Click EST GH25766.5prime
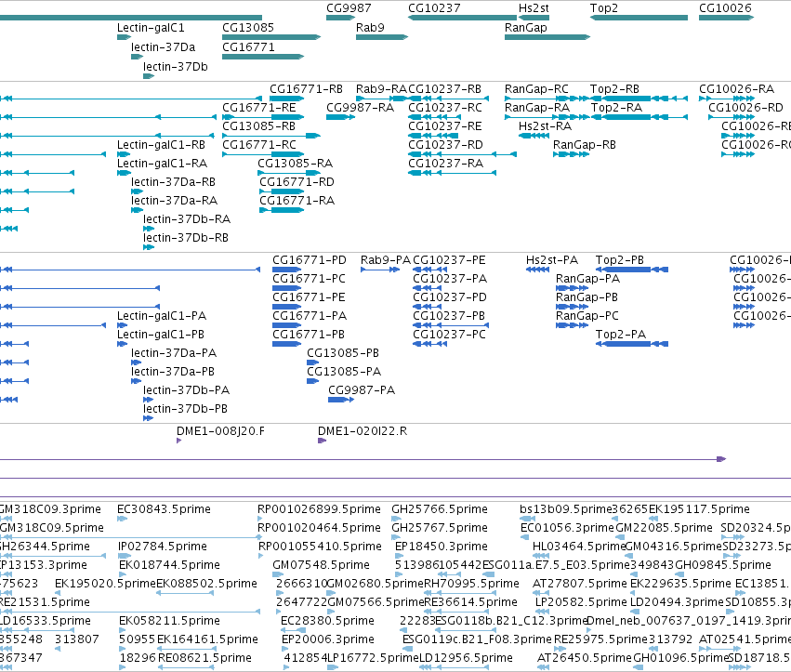791x672 pixels. 440,509
